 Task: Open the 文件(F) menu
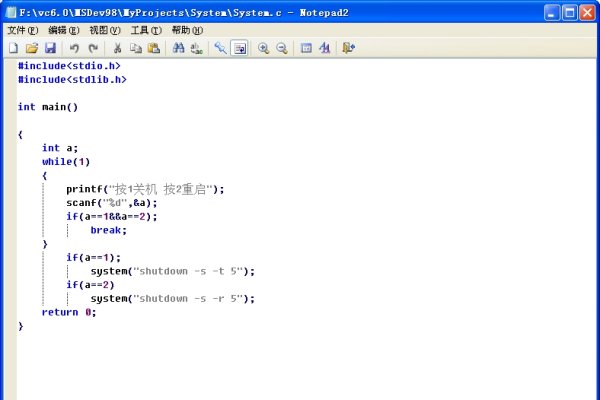click(x=23, y=30)
